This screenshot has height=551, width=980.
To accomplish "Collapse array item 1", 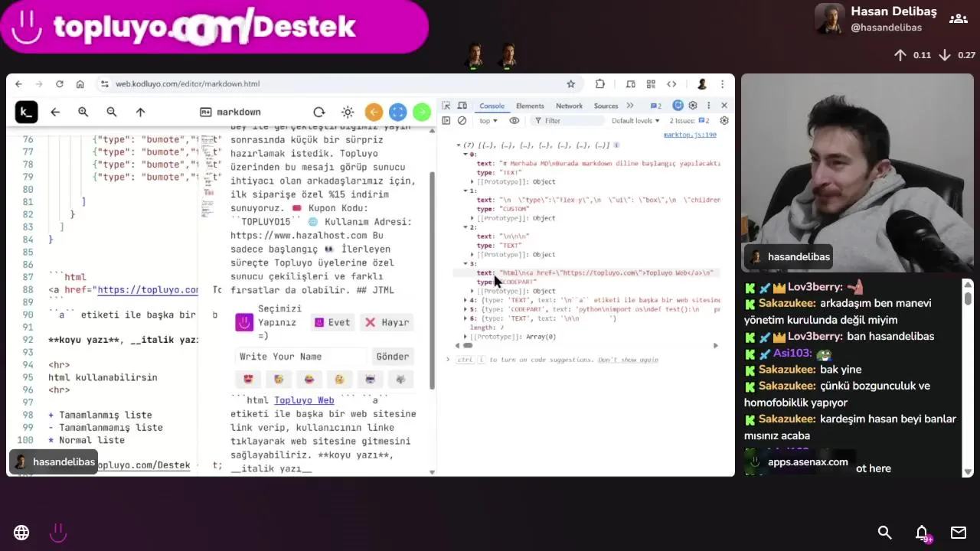I will point(465,191).
